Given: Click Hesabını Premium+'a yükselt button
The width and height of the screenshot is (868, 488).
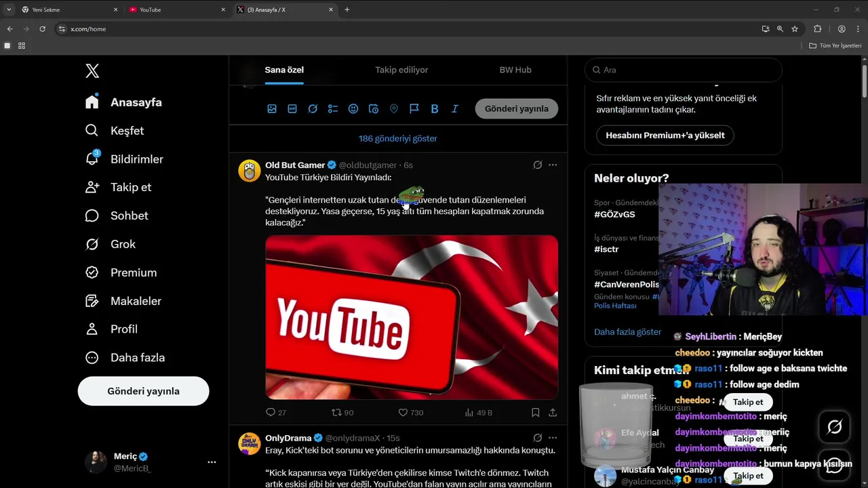Looking at the screenshot, I should [665, 135].
